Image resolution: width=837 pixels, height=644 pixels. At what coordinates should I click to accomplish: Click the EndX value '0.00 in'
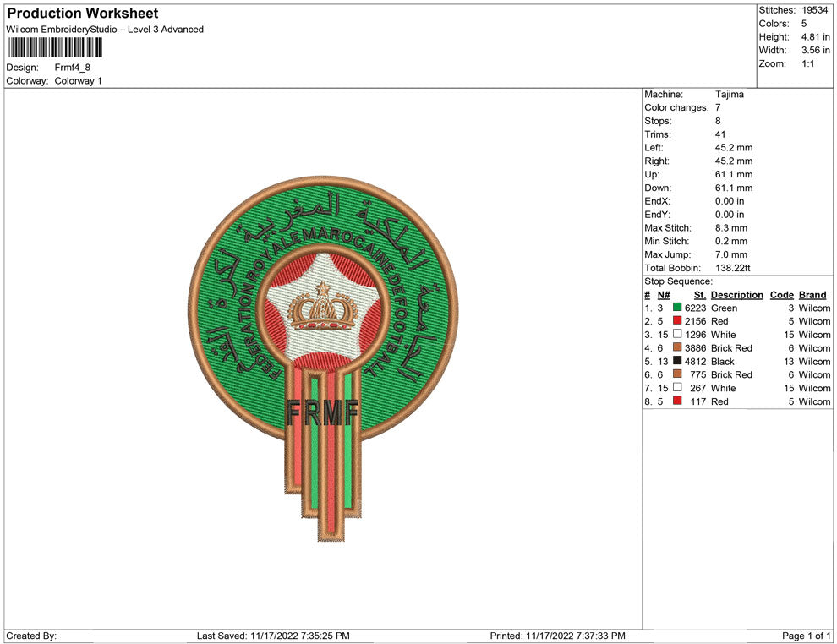coord(729,201)
